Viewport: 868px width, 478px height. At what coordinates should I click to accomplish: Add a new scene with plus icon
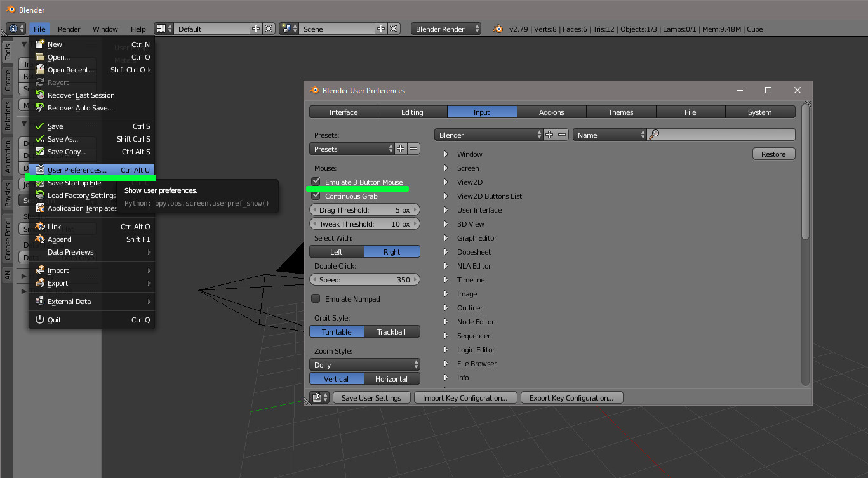point(381,29)
